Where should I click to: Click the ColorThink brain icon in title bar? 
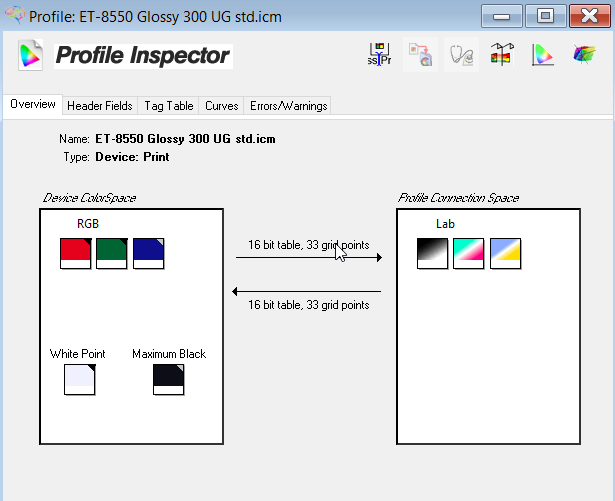tap(15, 15)
